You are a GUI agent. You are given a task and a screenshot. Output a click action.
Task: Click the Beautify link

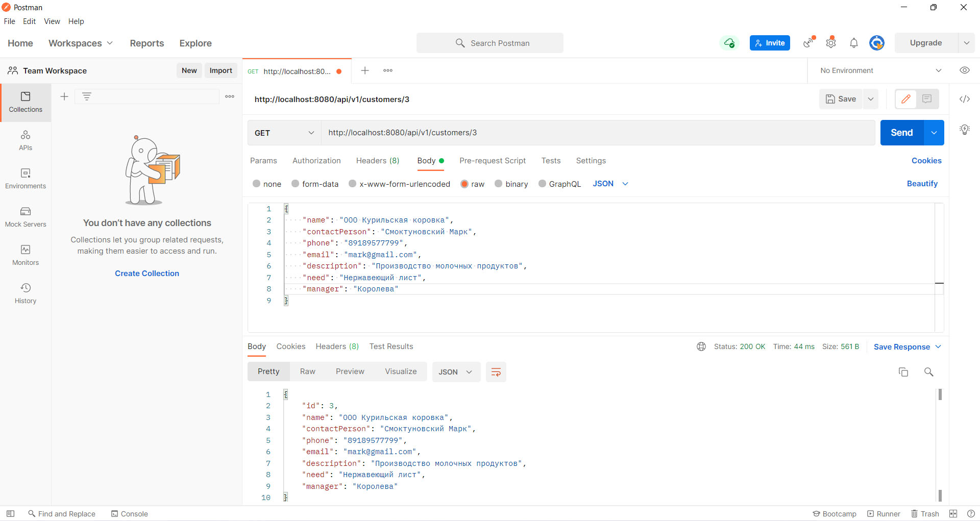pyautogui.click(x=922, y=184)
